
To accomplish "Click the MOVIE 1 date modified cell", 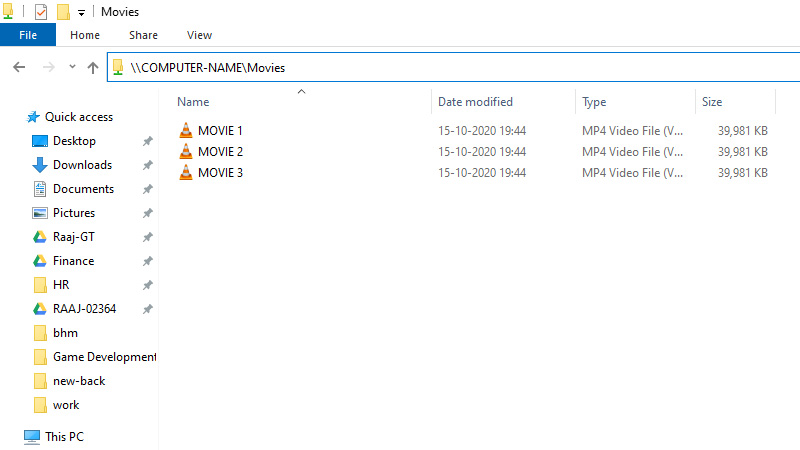I will 482,131.
